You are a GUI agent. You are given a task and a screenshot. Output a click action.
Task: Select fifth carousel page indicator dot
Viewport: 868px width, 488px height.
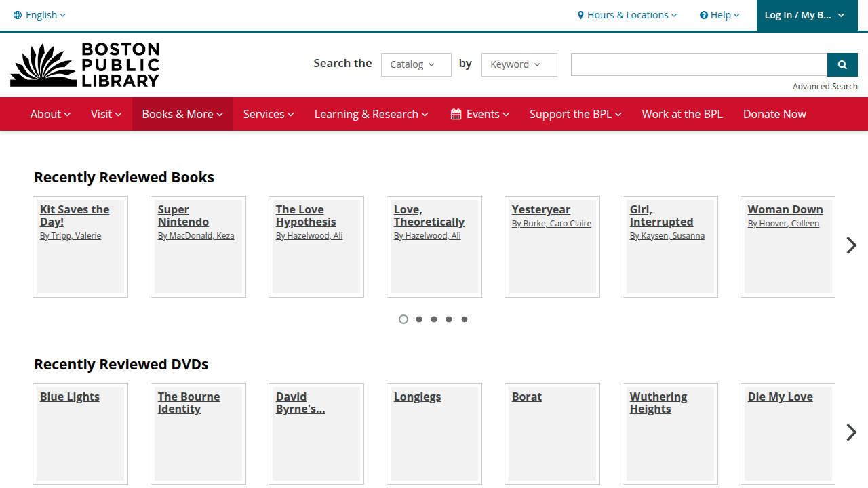(465, 319)
